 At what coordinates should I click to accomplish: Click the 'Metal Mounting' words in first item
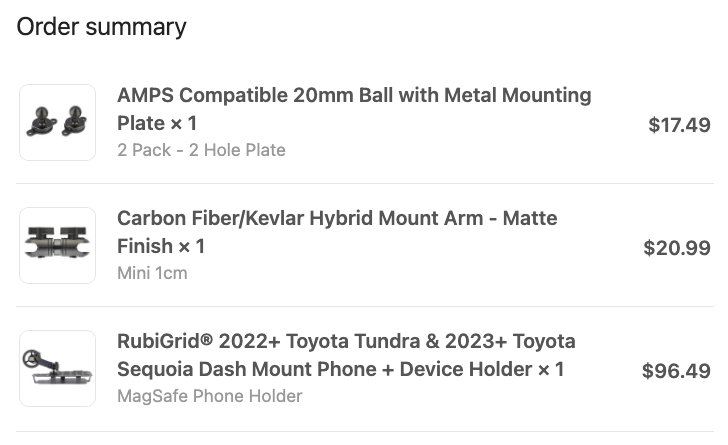(x=518, y=96)
